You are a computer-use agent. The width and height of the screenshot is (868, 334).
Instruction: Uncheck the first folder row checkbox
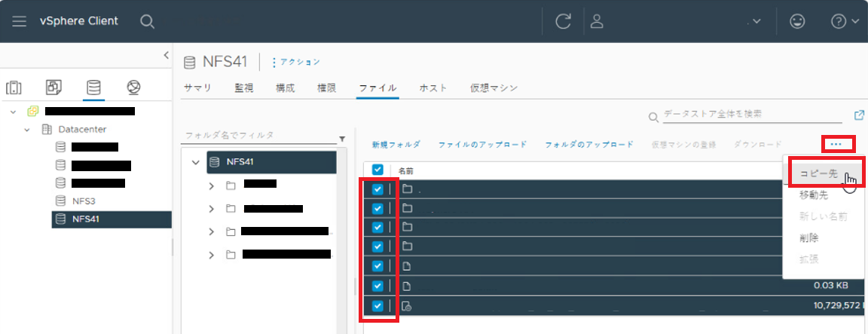[378, 189]
